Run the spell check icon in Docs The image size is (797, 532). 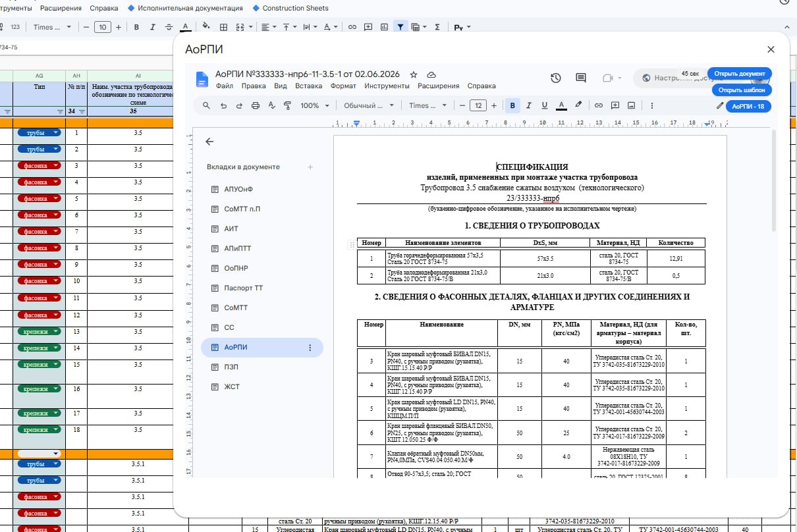271,105
